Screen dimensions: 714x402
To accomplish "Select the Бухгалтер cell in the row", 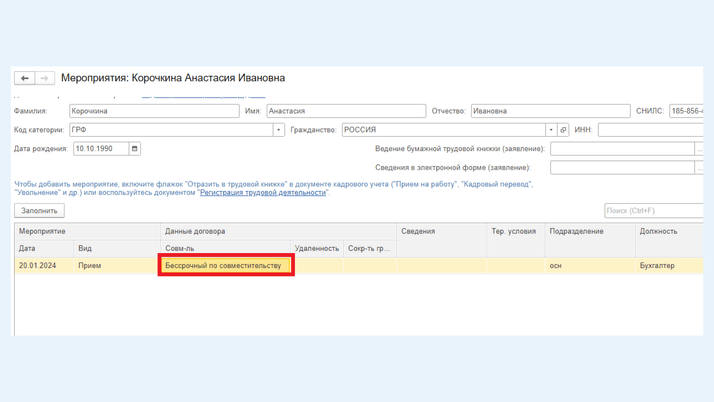I will pos(657,266).
